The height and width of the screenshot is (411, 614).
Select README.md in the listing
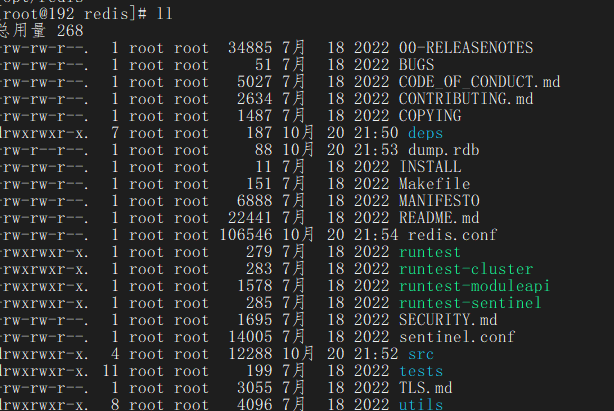(x=439, y=218)
